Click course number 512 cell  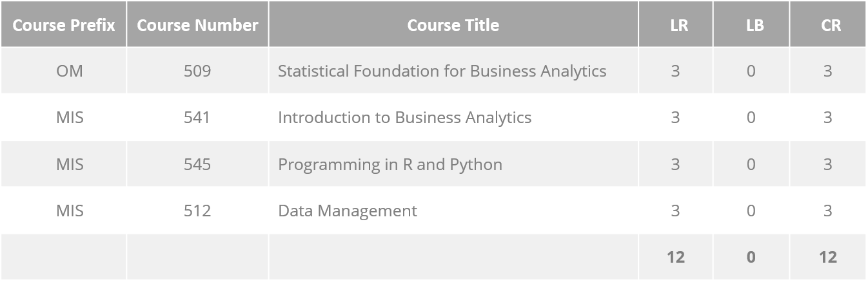click(x=197, y=211)
